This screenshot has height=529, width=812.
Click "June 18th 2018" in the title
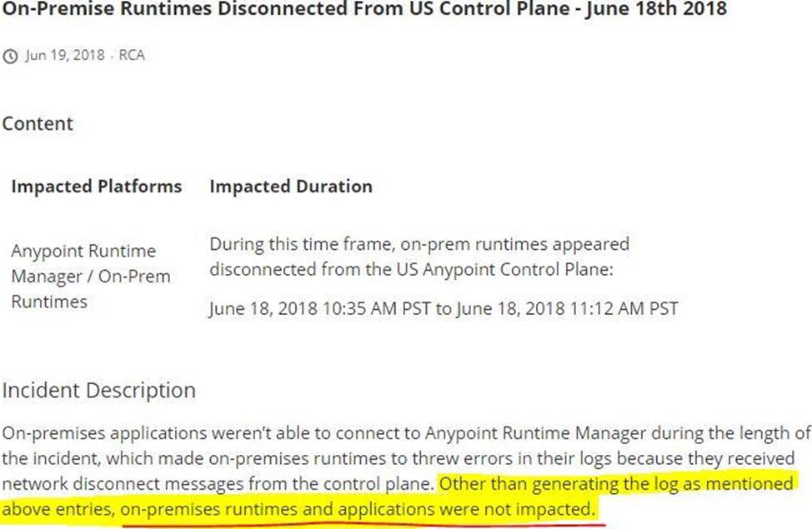[667, 10]
